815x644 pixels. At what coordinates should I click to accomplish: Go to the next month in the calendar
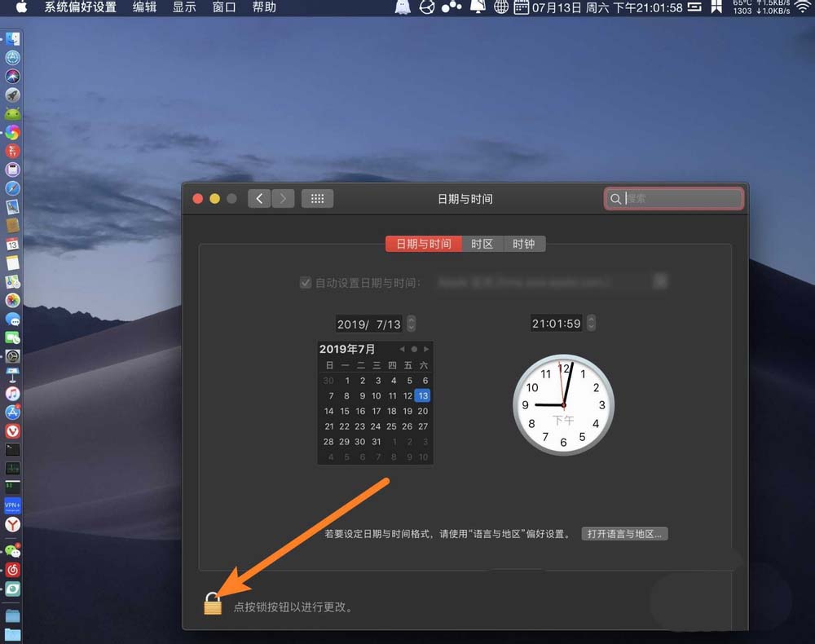426,348
